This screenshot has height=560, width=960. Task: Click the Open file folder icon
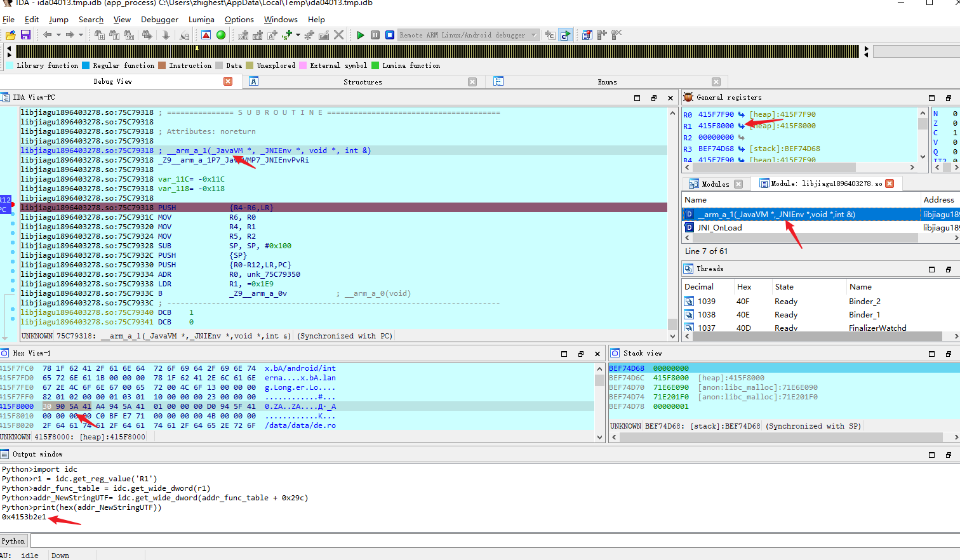(x=10, y=35)
